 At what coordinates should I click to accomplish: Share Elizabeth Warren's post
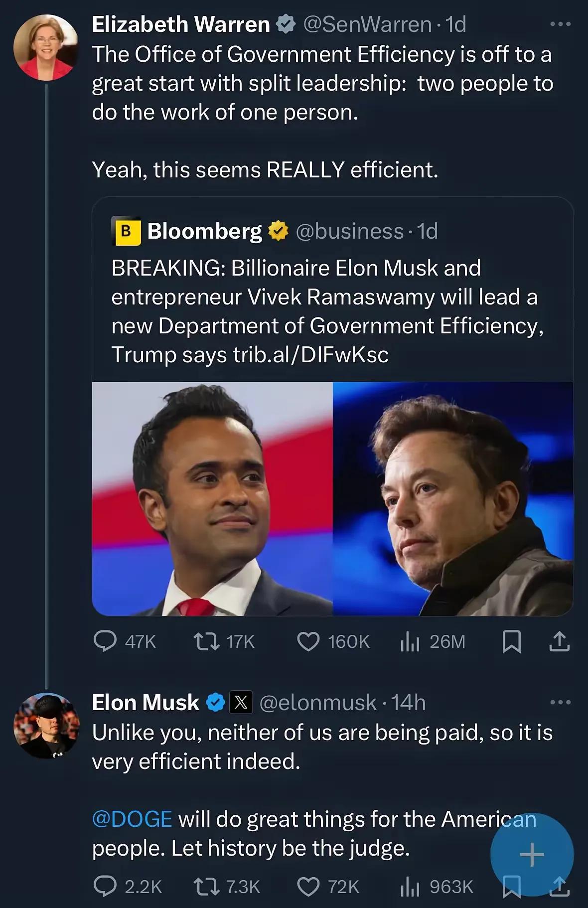(559, 641)
